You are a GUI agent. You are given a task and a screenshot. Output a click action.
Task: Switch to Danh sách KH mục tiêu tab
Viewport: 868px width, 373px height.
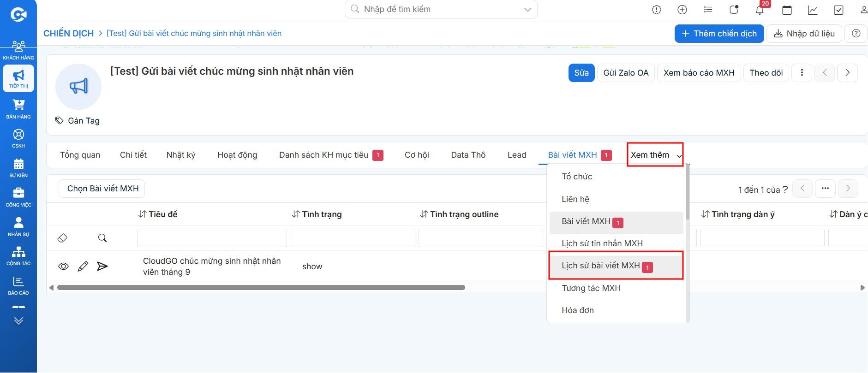[x=331, y=155]
